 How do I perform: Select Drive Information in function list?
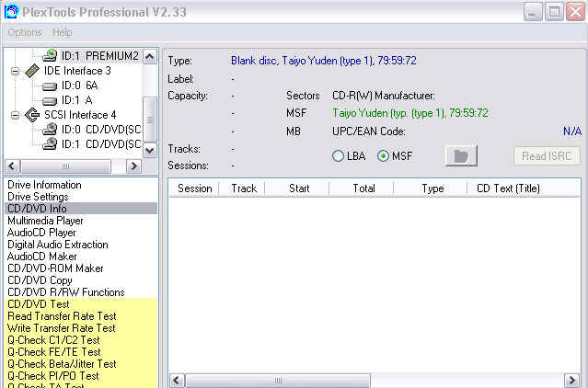pos(81,185)
